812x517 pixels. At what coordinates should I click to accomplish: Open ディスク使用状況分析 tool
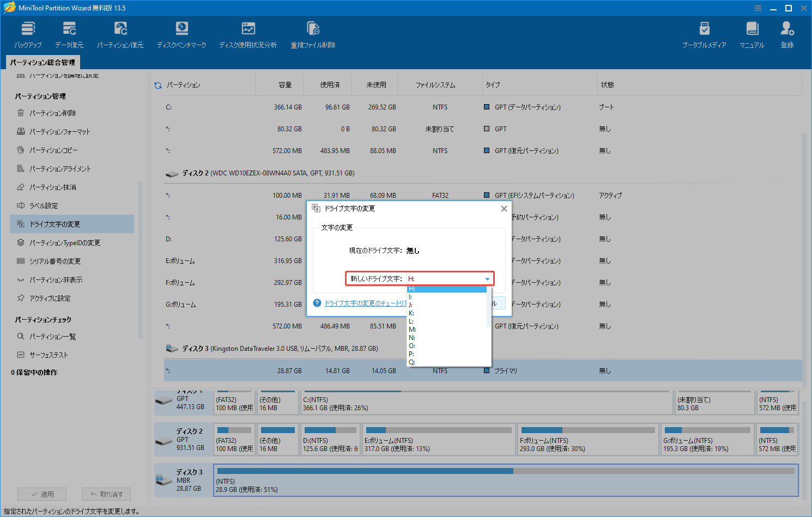click(x=248, y=34)
